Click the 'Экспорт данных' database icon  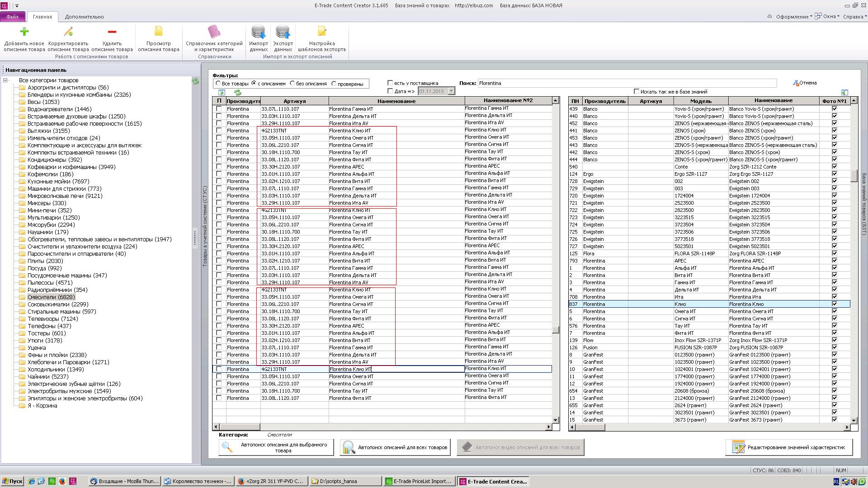[x=283, y=32]
